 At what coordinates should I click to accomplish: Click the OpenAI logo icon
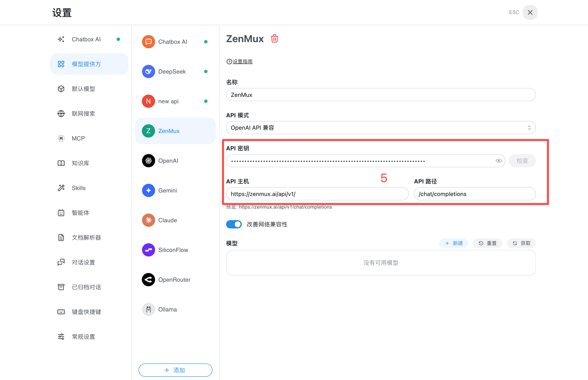pos(148,161)
